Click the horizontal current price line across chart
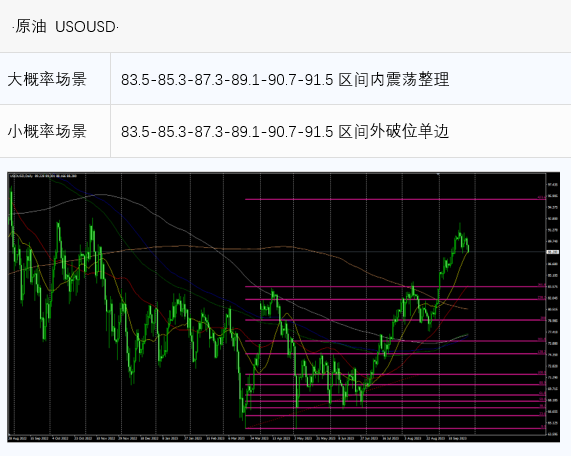The width and height of the screenshot is (571, 456). point(277,252)
